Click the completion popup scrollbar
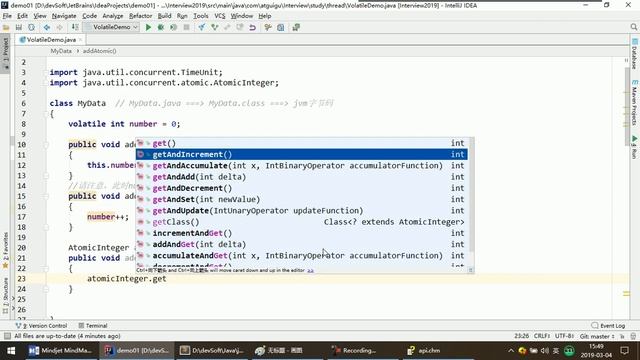The height and width of the screenshot is (360, 640). tap(471, 195)
